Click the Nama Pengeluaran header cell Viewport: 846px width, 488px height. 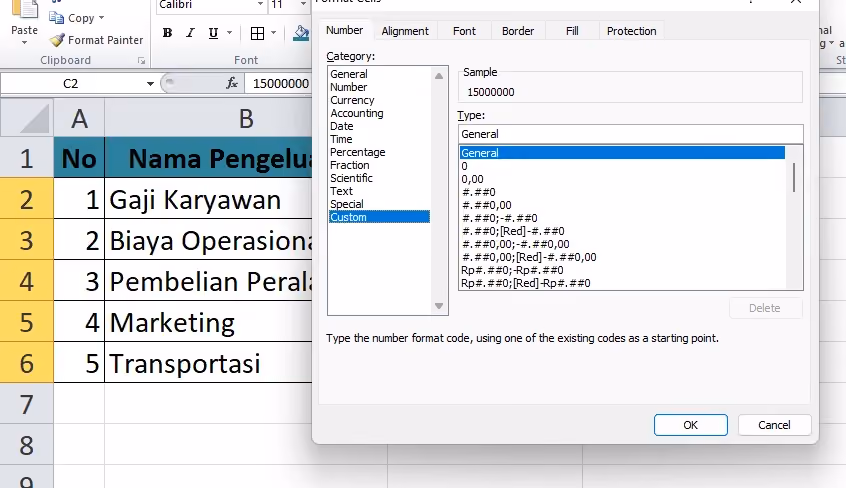coord(208,158)
